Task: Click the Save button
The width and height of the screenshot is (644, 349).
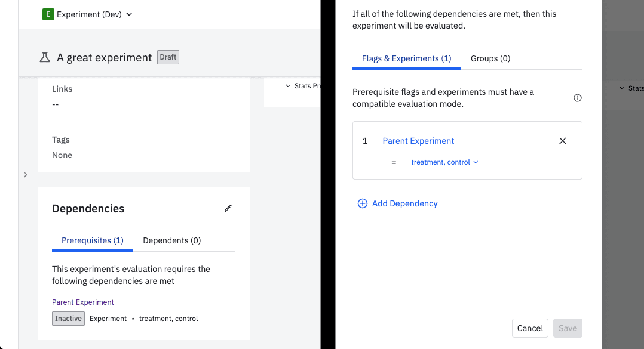Action: coord(567,328)
